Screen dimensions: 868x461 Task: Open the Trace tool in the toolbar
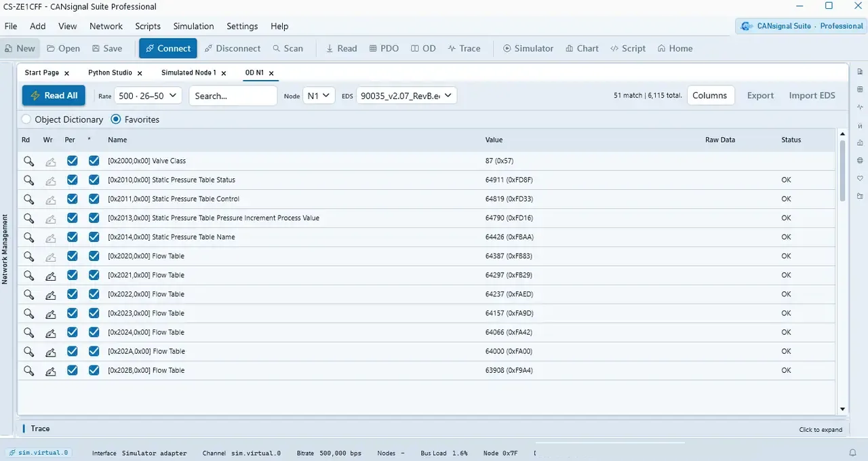click(464, 48)
